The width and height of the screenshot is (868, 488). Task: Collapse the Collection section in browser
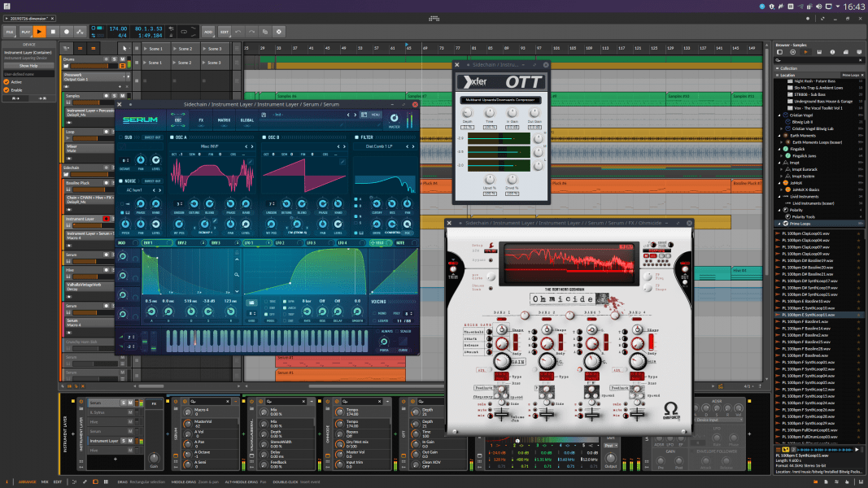click(777, 68)
